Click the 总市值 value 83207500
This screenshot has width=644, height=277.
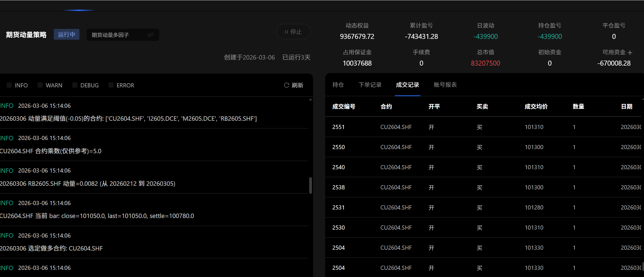485,63
